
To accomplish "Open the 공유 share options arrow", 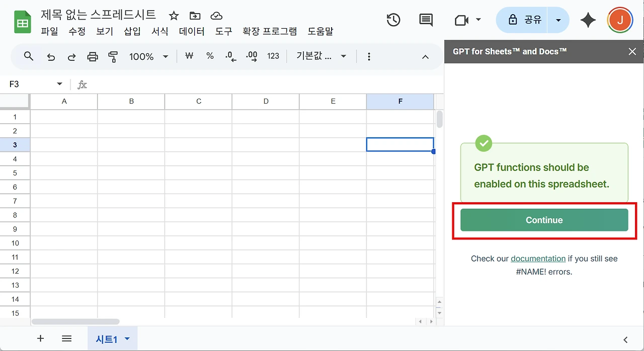I will (558, 20).
